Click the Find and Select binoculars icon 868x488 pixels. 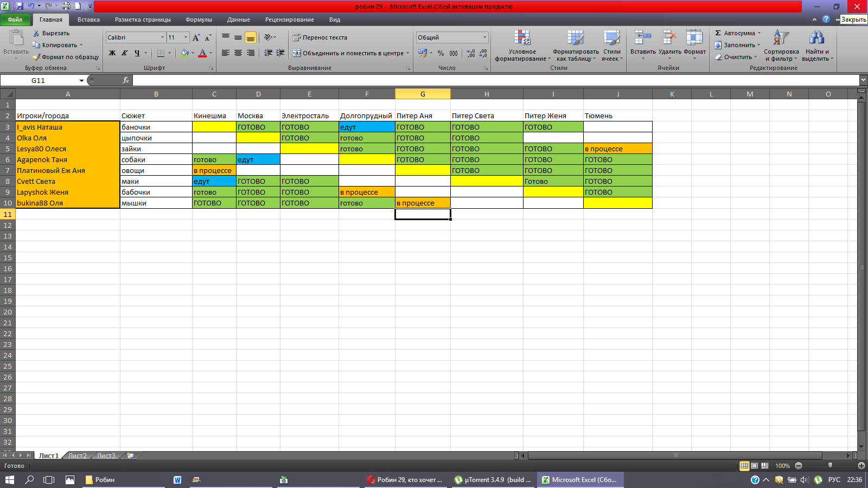tap(816, 38)
